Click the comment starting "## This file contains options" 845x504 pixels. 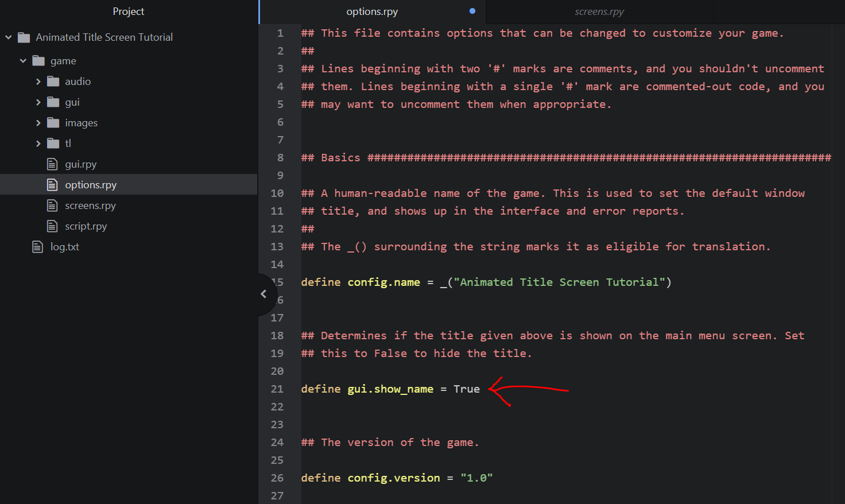[542, 33]
